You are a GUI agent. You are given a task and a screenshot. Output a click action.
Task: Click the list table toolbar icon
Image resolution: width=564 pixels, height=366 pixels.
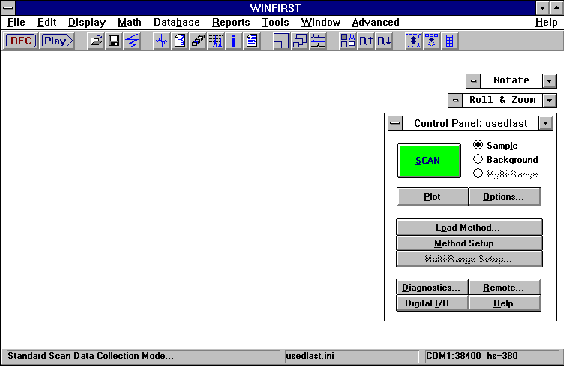click(216, 41)
